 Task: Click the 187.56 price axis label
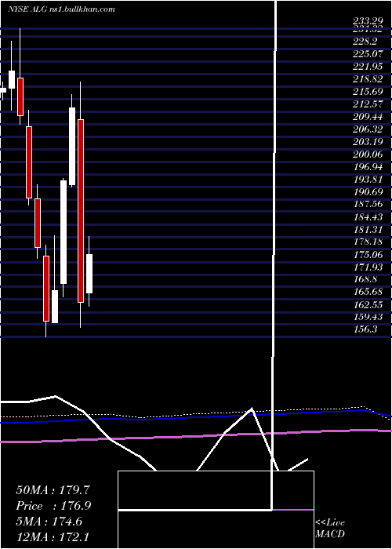tap(368, 205)
